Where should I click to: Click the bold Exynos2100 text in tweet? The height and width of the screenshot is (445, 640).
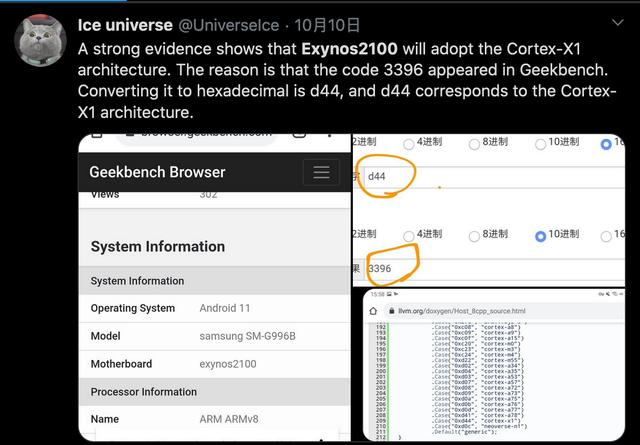pos(349,49)
